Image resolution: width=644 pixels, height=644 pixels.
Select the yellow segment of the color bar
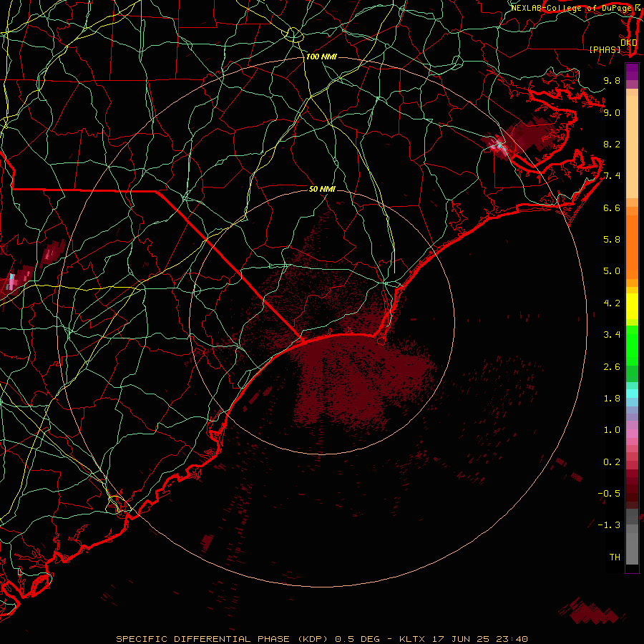pos(632,306)
